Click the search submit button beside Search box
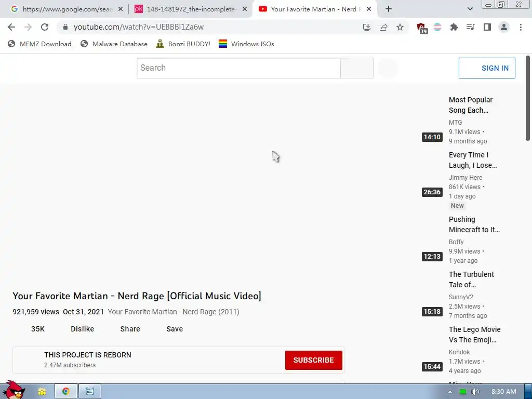The height and width of the screenshot is (399, 532). click(357, 68)
